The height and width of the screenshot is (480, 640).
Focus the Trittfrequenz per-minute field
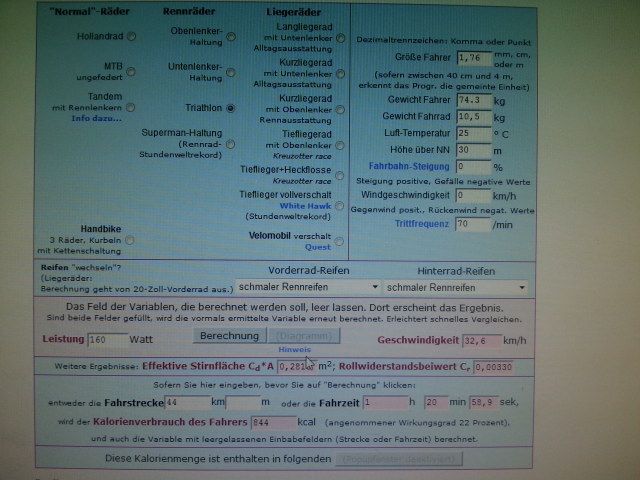472,225
